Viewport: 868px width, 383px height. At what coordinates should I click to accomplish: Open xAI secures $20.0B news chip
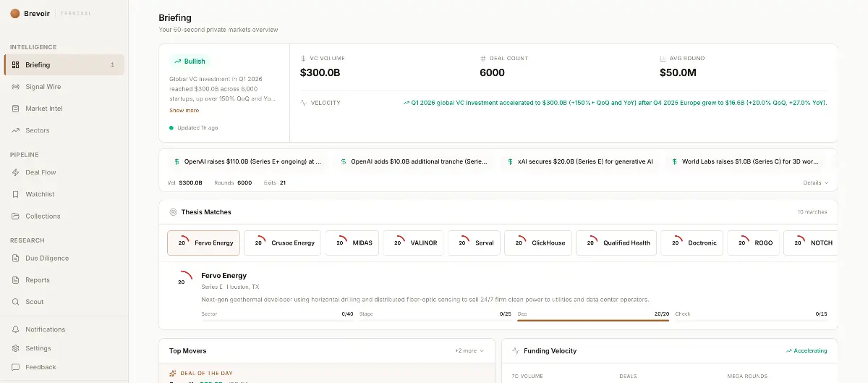581,161
